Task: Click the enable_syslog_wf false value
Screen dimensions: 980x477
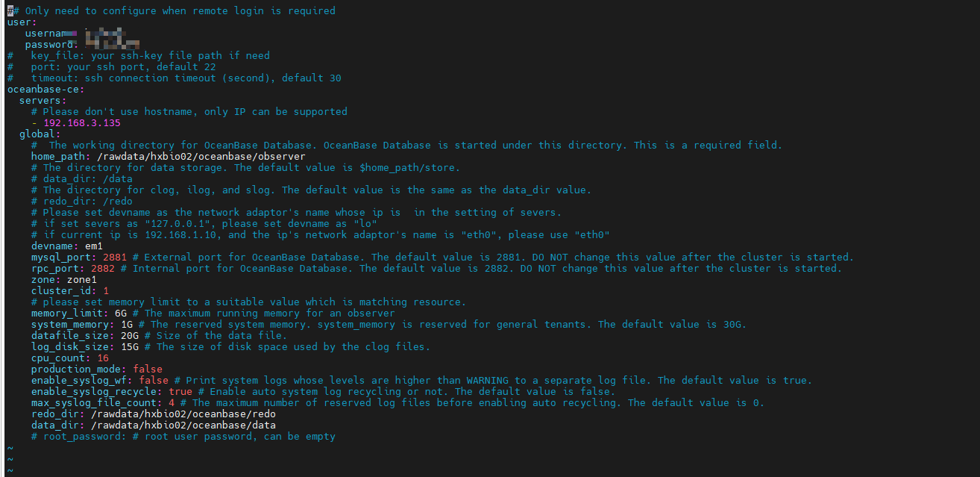Action: [154, 381]
